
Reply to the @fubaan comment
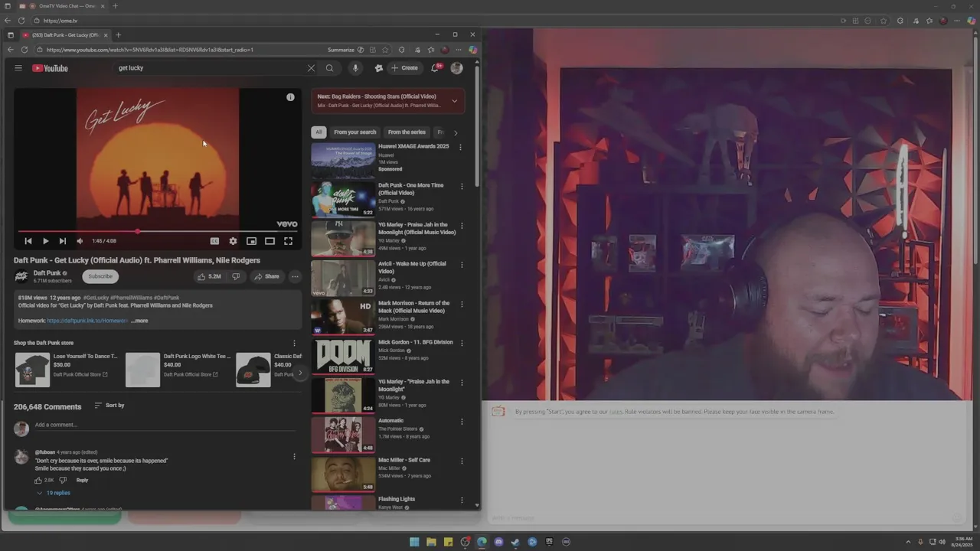coord(82,481)
